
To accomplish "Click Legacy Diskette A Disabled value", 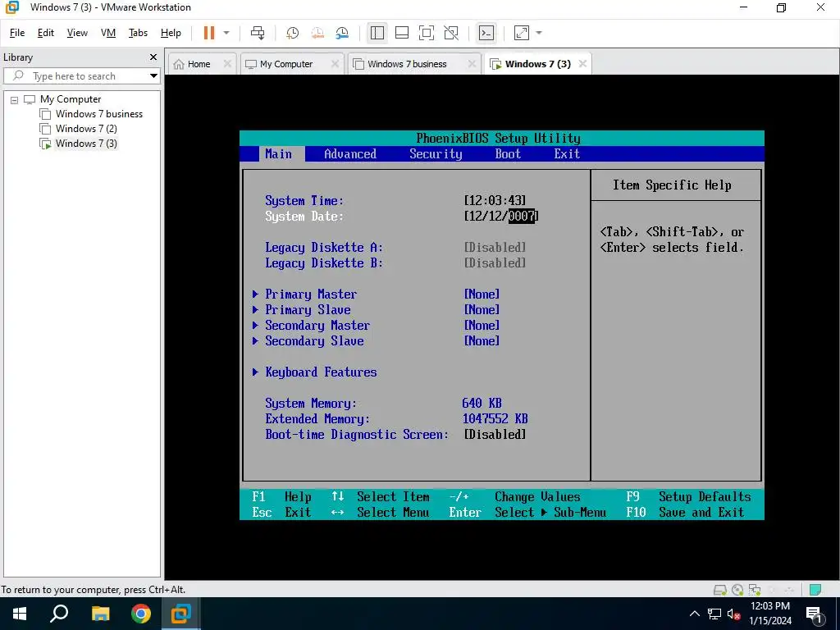I will click(495, 247).
